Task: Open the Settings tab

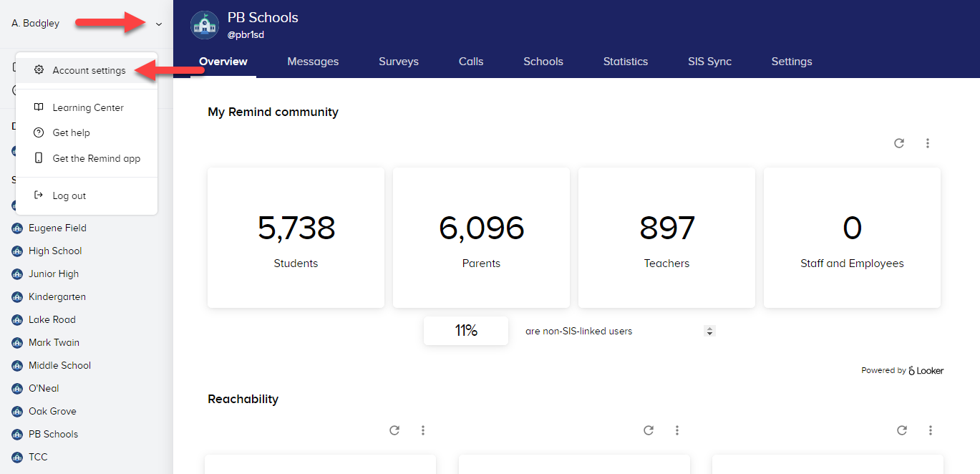Action: [x=792, y=62]
